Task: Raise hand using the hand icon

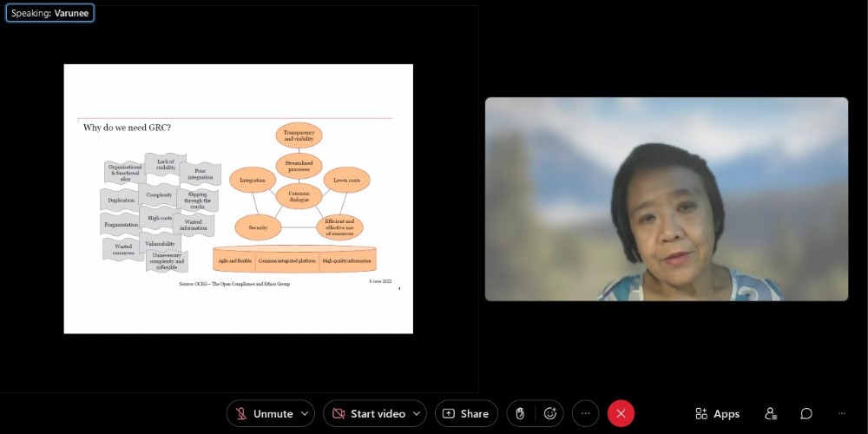Action: 520,414
